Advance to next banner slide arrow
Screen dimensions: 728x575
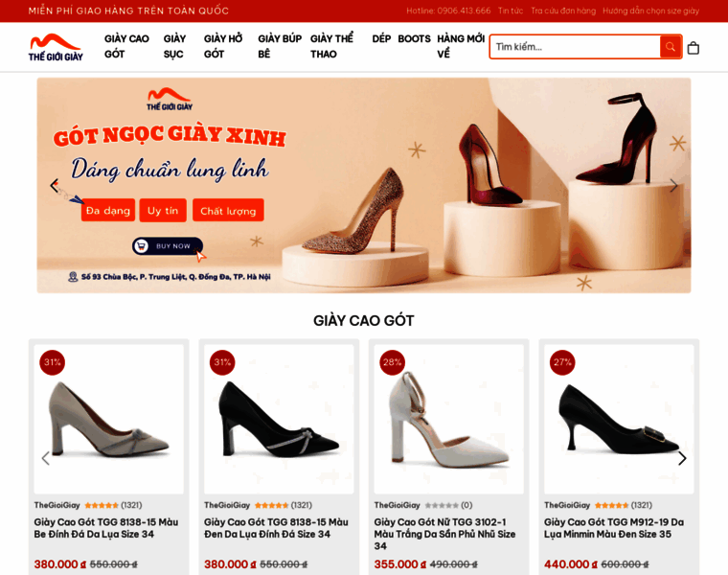[673, 185]
